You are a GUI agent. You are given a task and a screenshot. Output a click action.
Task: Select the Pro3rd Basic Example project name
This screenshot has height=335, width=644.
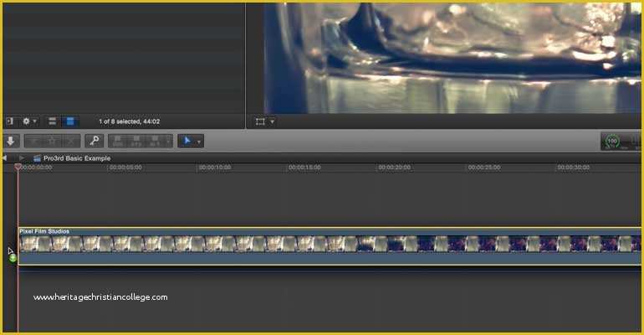tap(77, 158)
